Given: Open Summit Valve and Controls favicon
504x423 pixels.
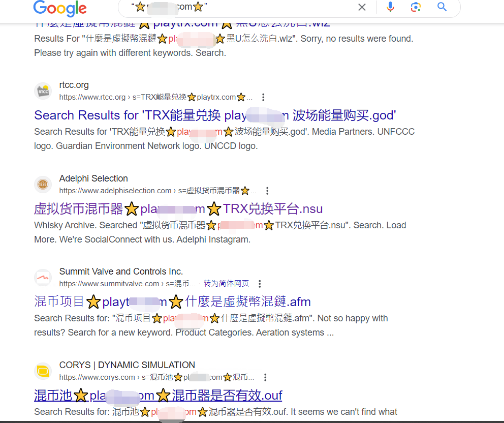Looking at the screenshot, I should click(x=43, y=278).
